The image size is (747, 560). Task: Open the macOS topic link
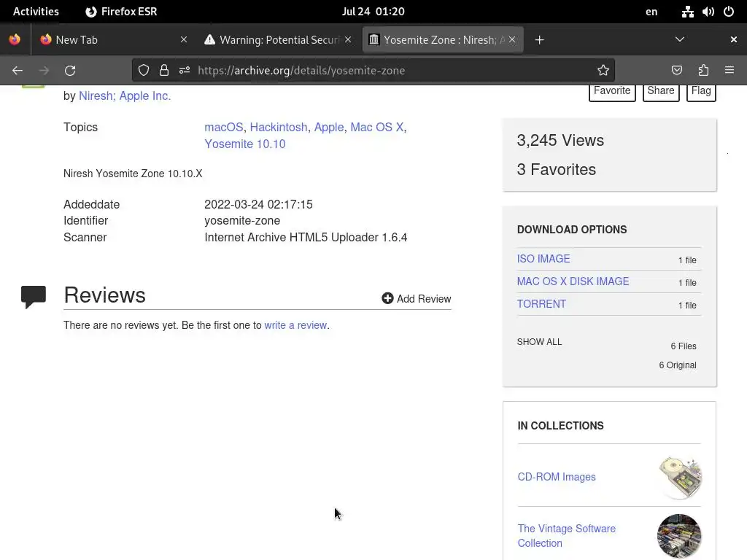pos(223,127)
